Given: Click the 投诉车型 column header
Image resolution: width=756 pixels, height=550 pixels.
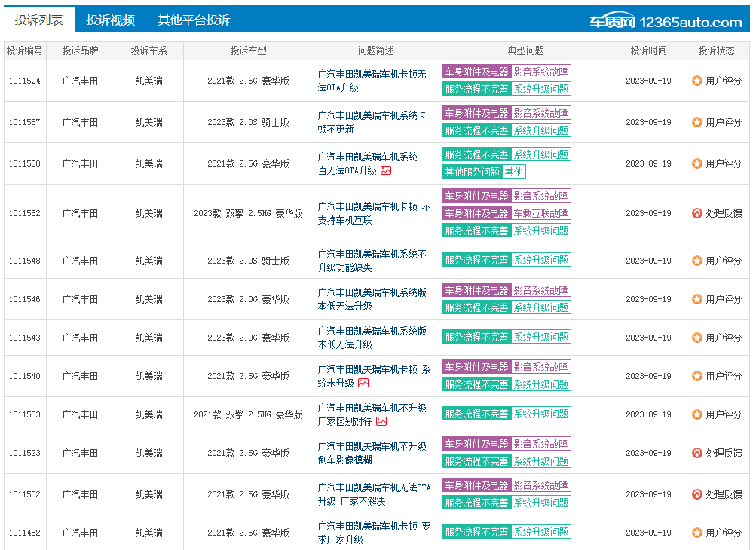Looking at the screenshot, I should tap(248, 50).
